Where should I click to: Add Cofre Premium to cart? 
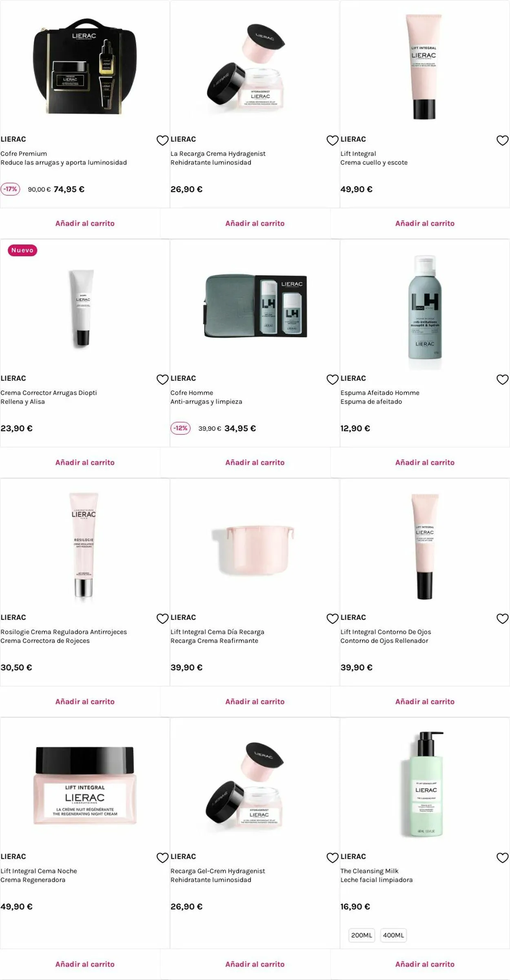pyautogui.click(x=85, y=223)
